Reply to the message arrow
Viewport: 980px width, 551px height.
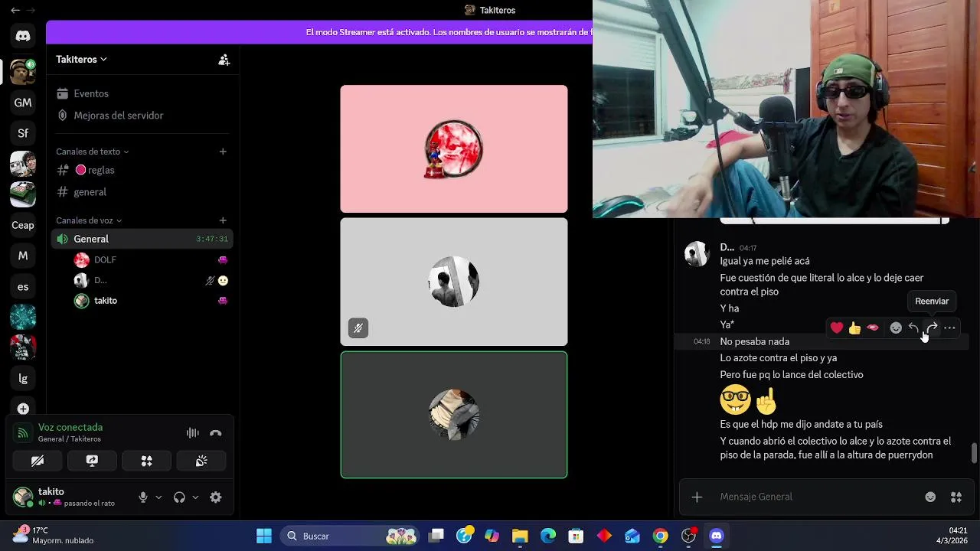(913, 328)
